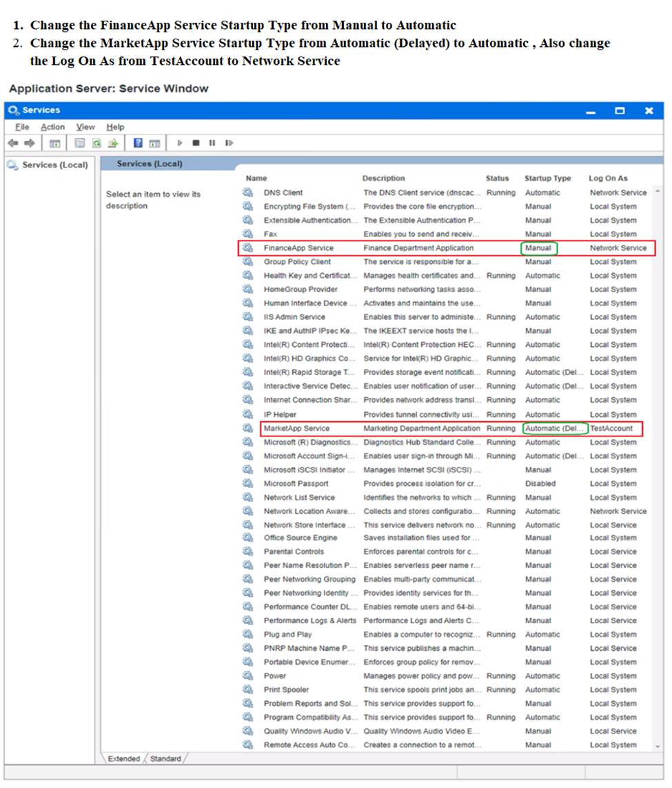Select the MarketApp Service row

point(296,429)
